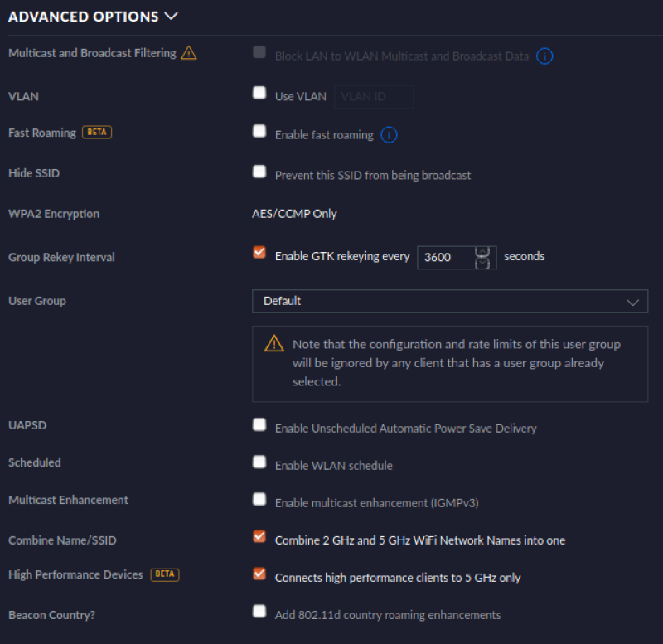This screenshot has width=663, height=644.
Task: Click the User Group dropdown chevron
Action: 632,302
